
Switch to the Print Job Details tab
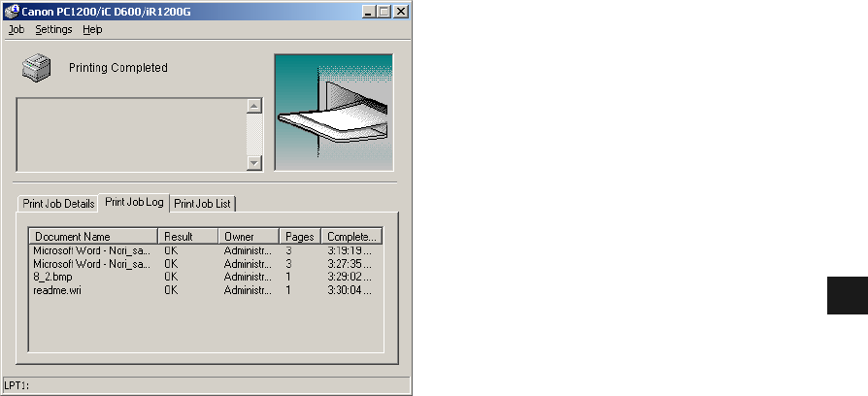point(58,204)
